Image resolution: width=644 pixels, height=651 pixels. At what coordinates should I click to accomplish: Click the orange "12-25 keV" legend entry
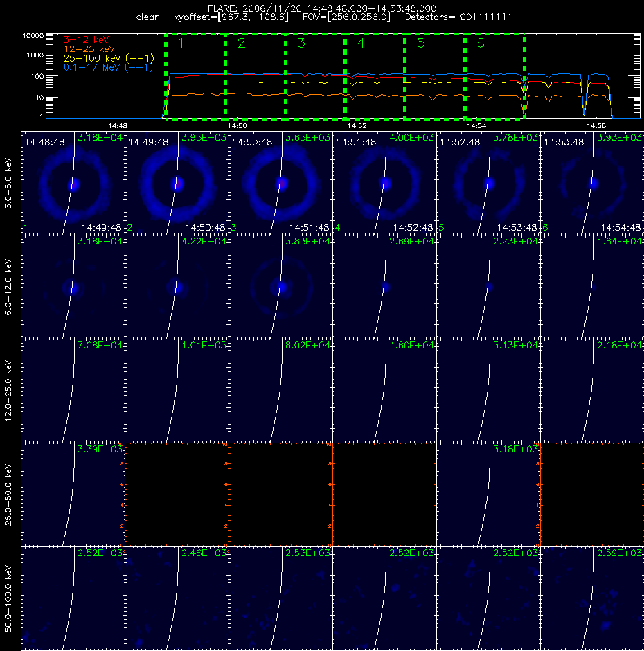(89, 49)
